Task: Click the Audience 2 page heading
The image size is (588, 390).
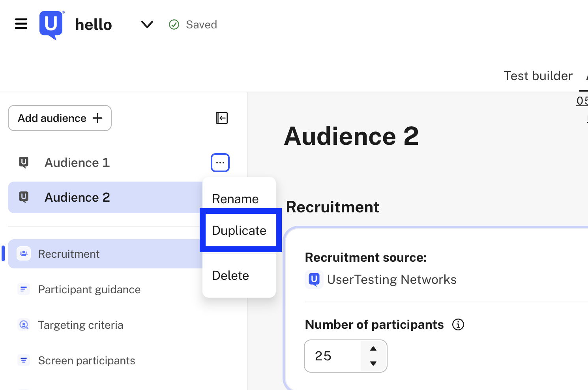Action: (352, 136)
